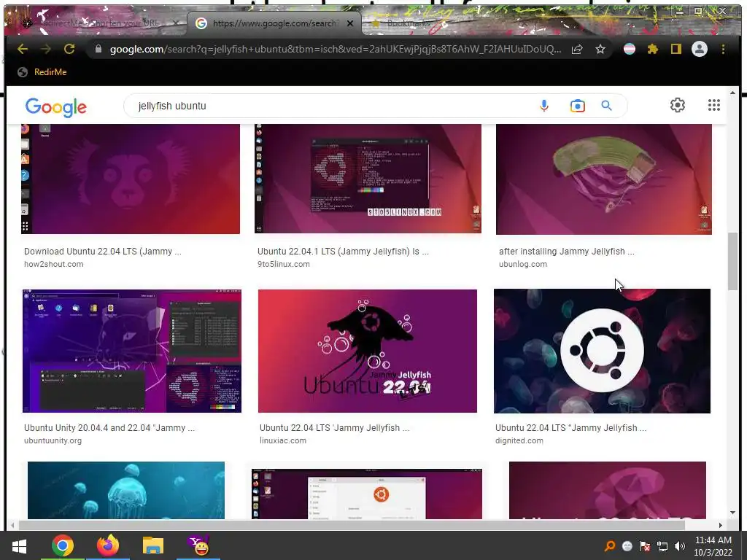Open the ubunlog.com Jammy Jellyfish image

pos(603,179)
